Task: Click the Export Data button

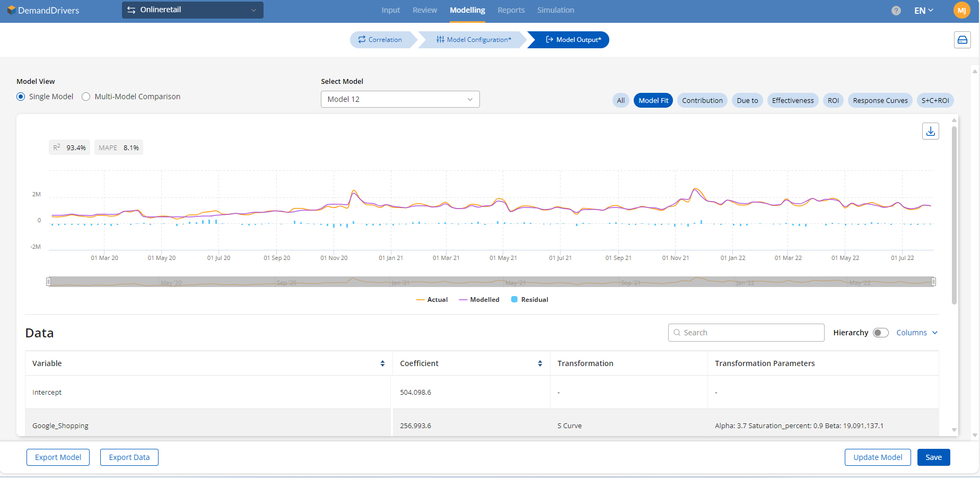Action: point(129,457)
